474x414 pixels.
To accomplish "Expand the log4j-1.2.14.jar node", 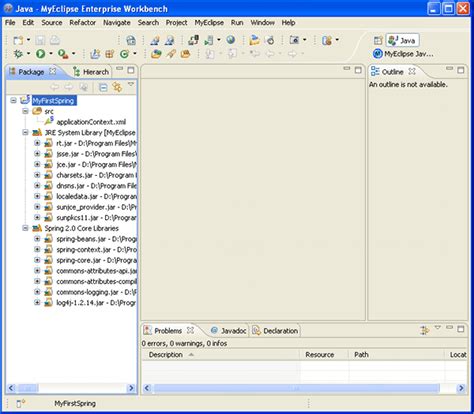I will coord(37,303).
